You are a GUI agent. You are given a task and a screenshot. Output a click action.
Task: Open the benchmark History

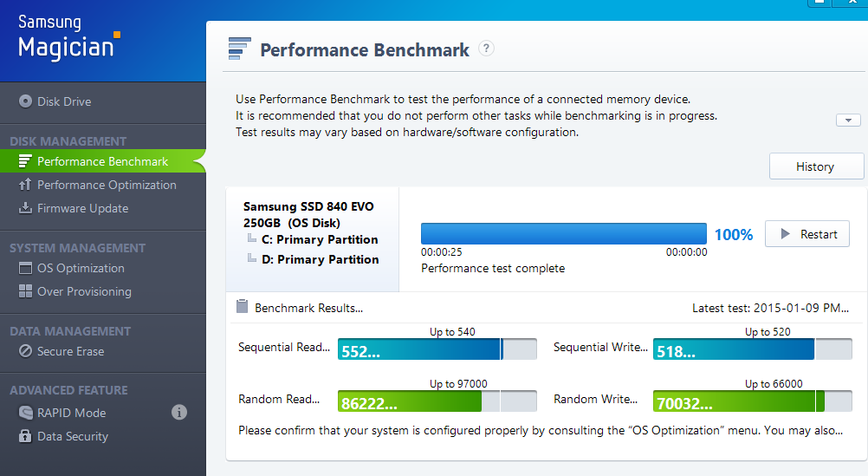point(816,166)
